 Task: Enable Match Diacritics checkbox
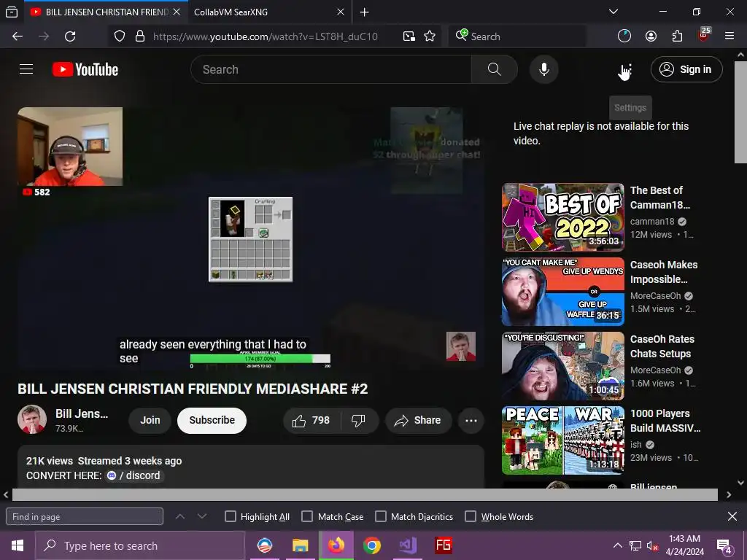tap(381, 516)
